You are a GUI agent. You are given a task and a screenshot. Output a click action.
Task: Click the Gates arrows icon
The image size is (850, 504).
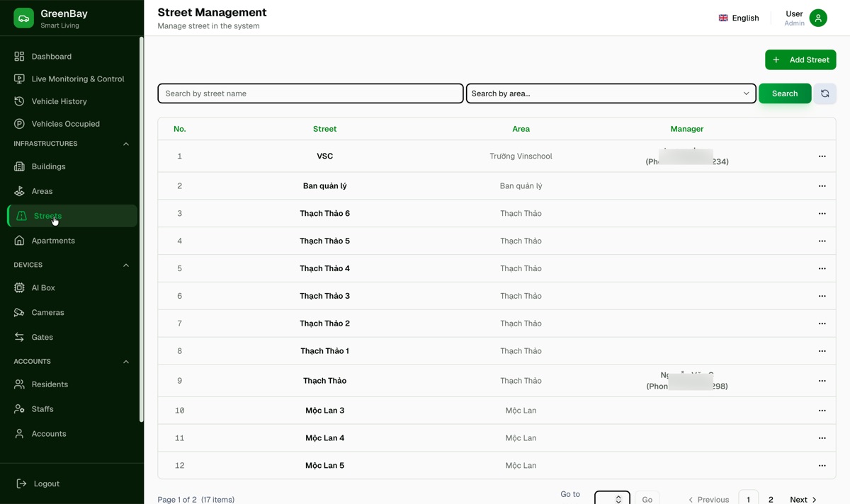(19, 337)
